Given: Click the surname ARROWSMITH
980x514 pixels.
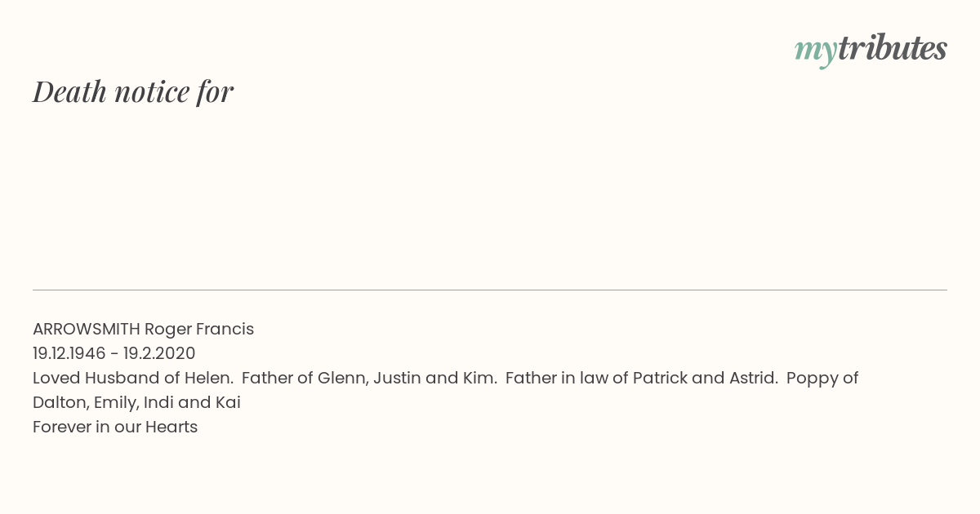Looking at the screenshot, I should 87,329.
